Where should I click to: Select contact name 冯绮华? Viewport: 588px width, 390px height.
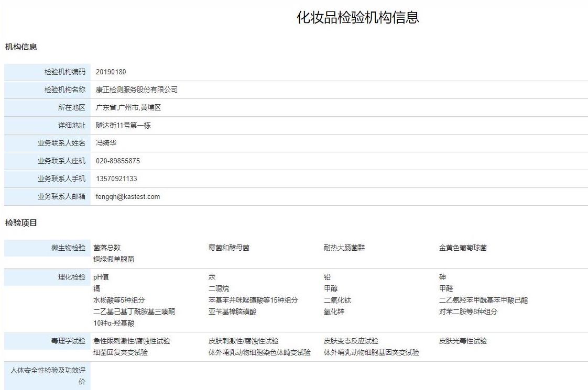(x=106, y=143)
